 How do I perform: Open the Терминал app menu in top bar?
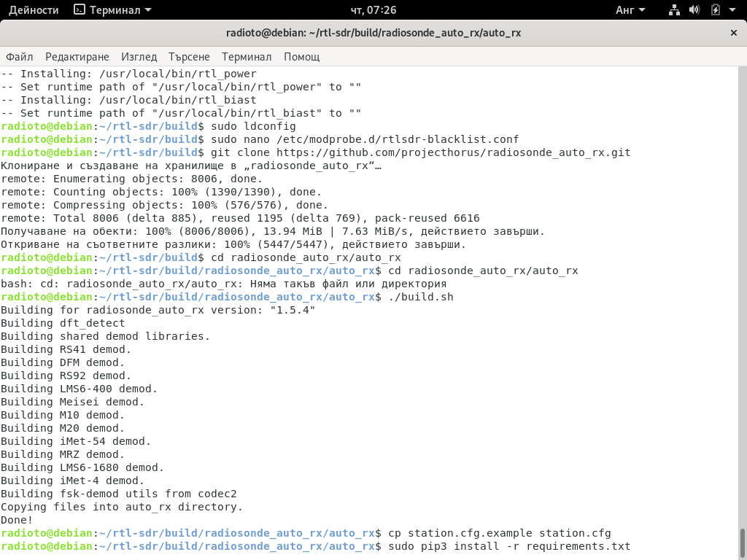click(x=113, y=10)
